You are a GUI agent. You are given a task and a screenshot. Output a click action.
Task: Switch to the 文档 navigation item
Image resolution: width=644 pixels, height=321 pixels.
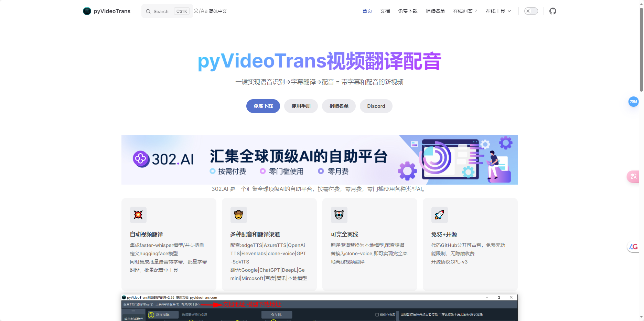[385, 11]
